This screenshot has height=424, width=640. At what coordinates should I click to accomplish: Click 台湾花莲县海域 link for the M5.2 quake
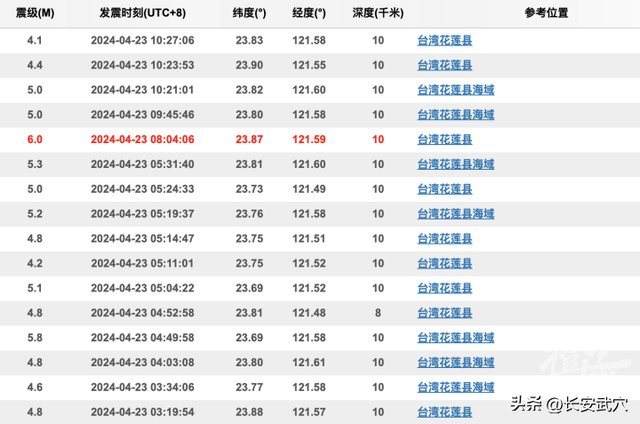(x=455, y=214)
